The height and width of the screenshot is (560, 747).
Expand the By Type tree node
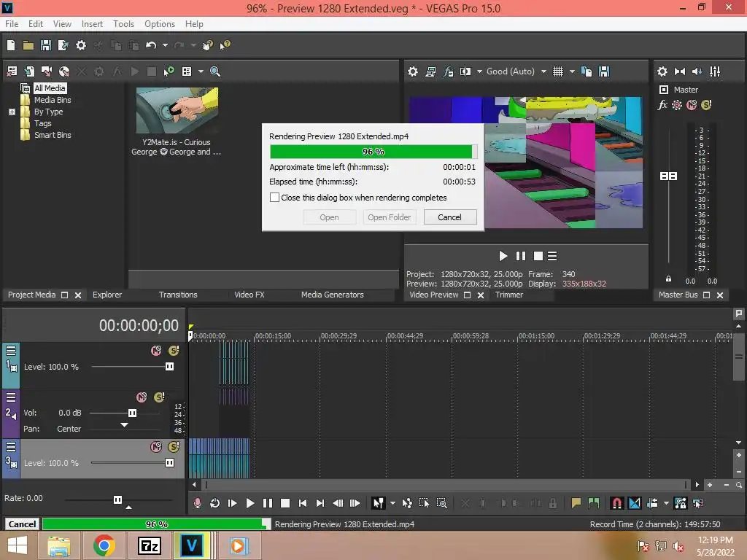click(x=12, y=112)
